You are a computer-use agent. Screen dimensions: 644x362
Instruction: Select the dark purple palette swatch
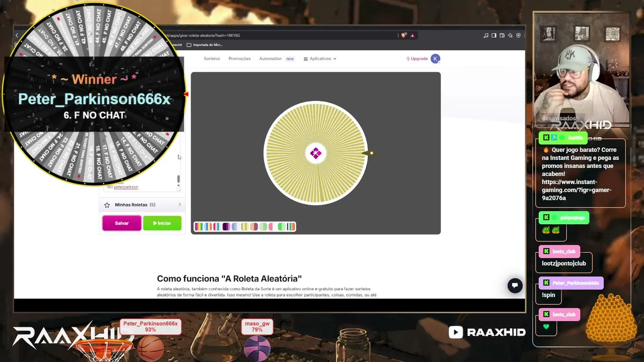[x=226, y=227]
